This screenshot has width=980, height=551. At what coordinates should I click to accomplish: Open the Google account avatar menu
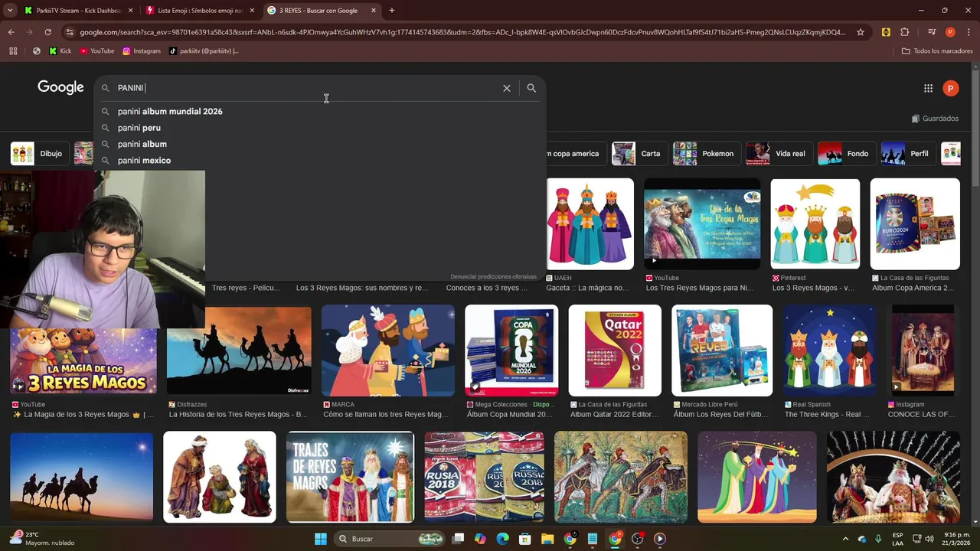(950, 88)
